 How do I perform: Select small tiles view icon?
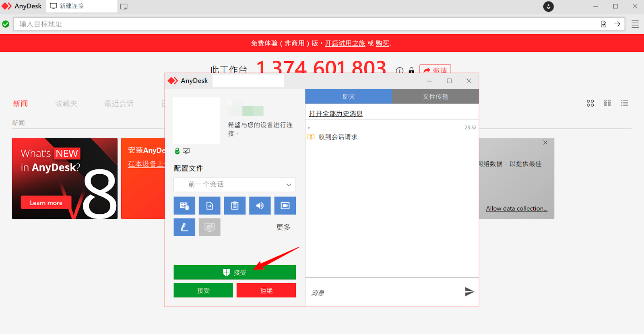[607, 103]
